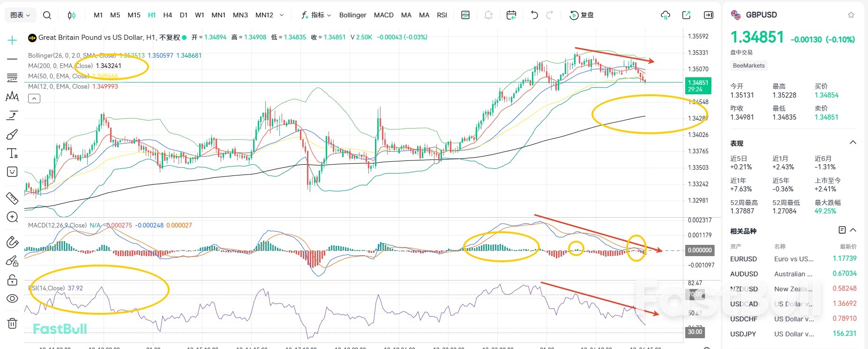Select the text annotation tool
Viewport: 868px width, 349px height.
click(12, 153)
